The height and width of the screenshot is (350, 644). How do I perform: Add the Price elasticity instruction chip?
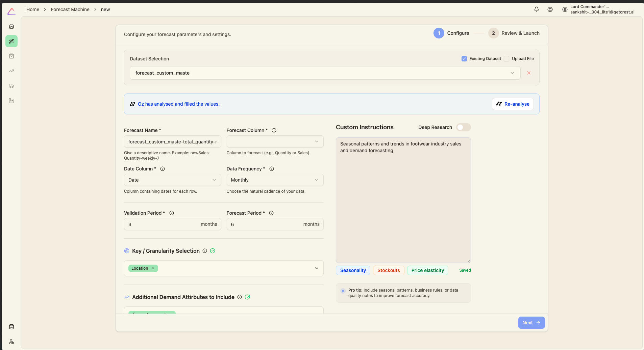(x=428, y=270)
